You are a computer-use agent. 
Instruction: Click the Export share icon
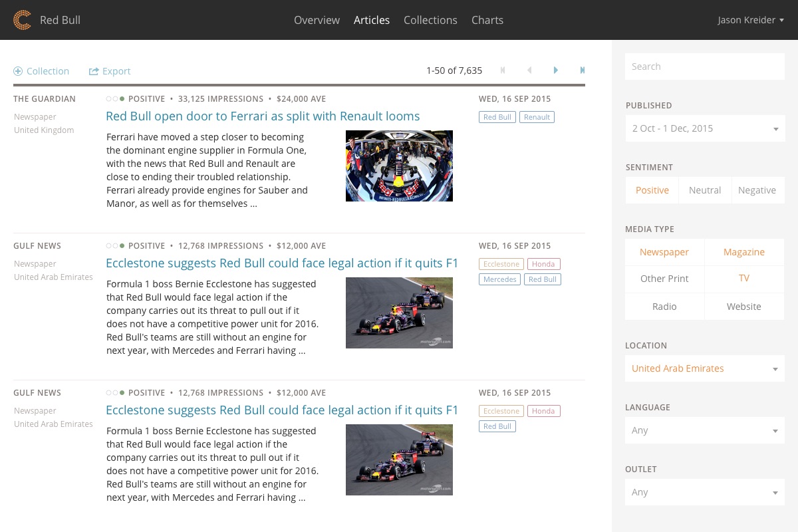[x=94, y=71]
